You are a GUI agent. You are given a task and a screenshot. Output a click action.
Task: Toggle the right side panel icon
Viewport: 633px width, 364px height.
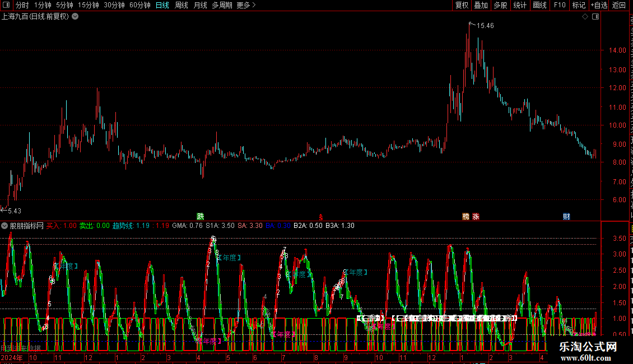point(595,17)
